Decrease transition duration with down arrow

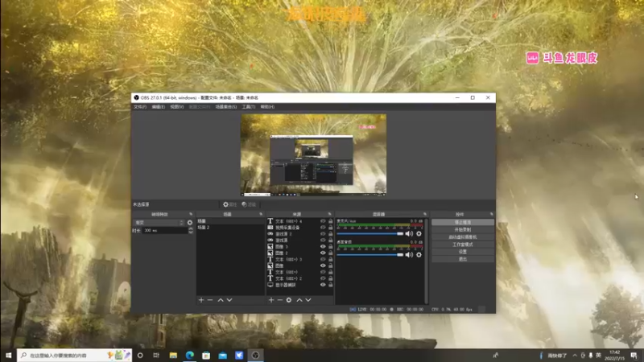click(191, 232)
